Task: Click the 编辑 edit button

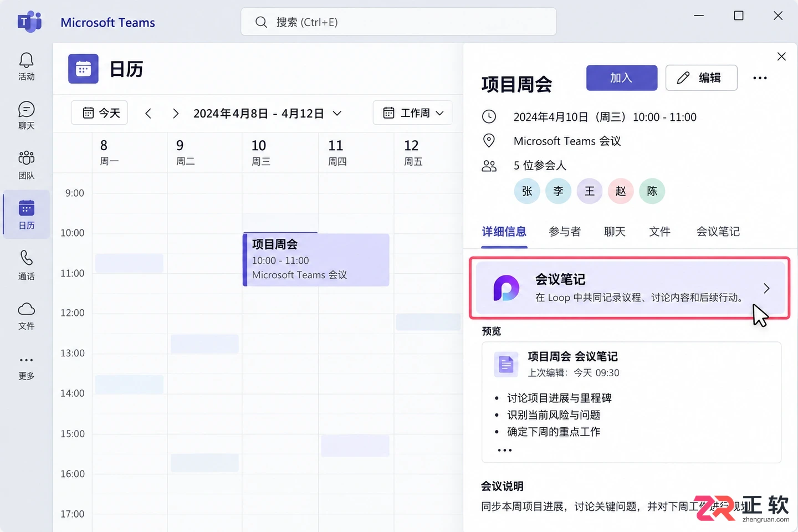Action: coord(702,78)
